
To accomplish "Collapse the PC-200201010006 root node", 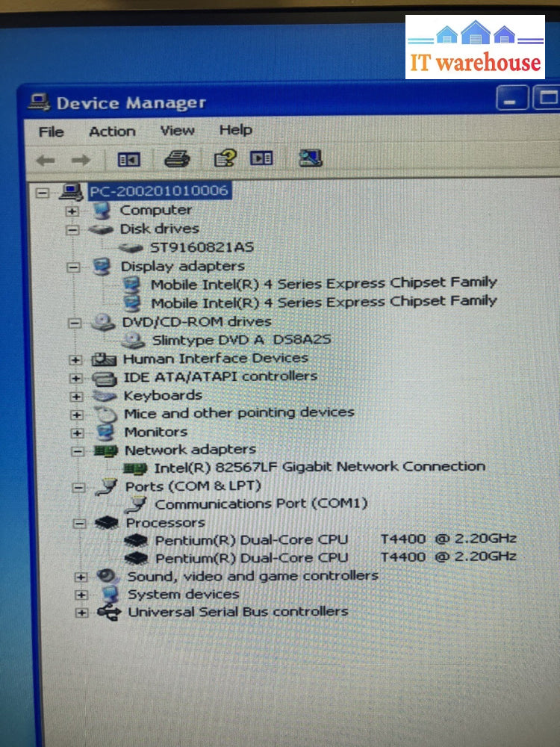I will [x=43, y=193].
